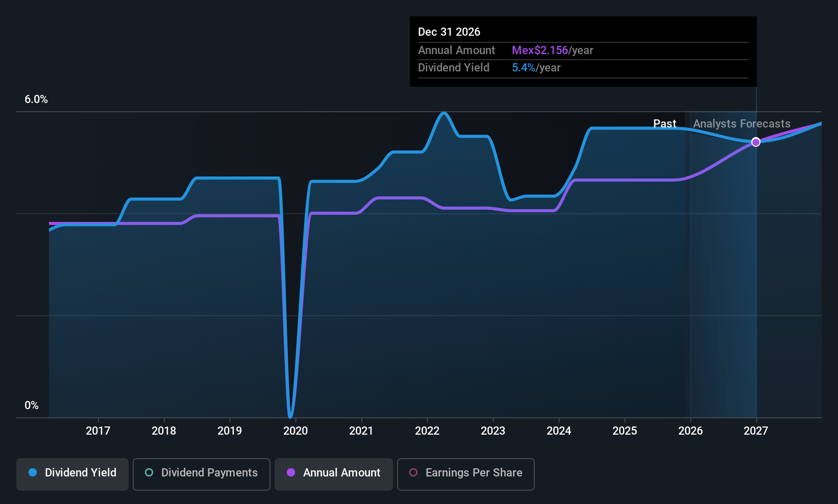Click the purple Annual Amount legend dot
The height and width of the screenshot is (504, 838).
point(291,473)
